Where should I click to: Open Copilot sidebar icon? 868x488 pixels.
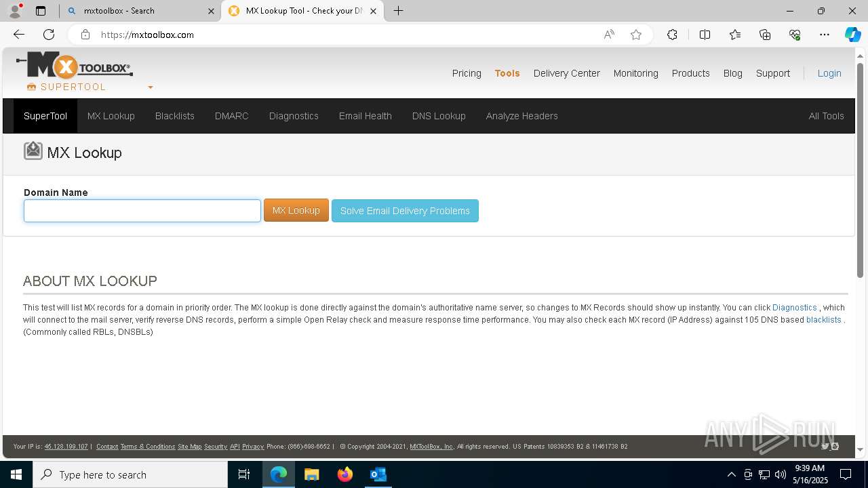pos(852,35)
